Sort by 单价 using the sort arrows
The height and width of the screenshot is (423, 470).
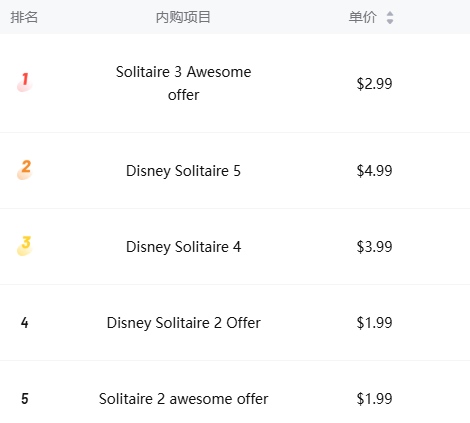[x=390, y=17]
